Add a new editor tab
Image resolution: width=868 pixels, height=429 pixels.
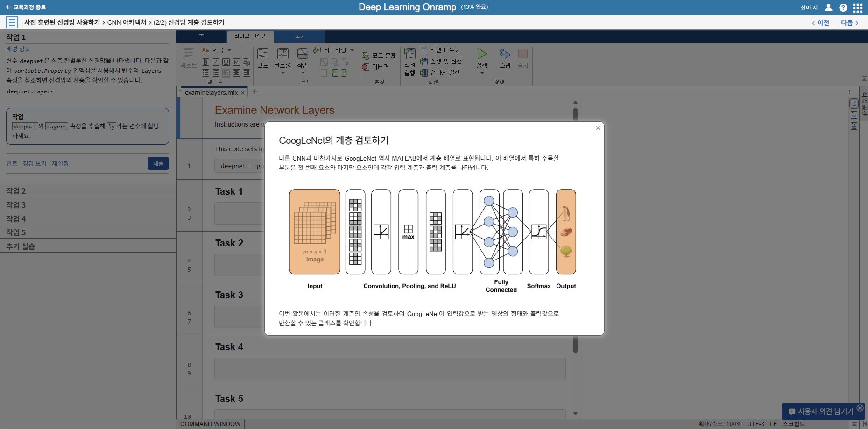click(255, 92)
